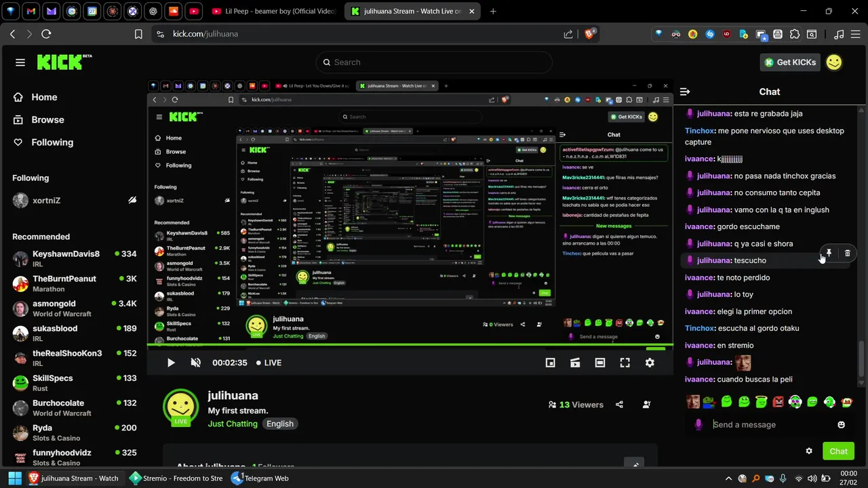Screen dimensions: 868x488
Task: Open the taskbar volume control
Action: click(x=813, y=478)
